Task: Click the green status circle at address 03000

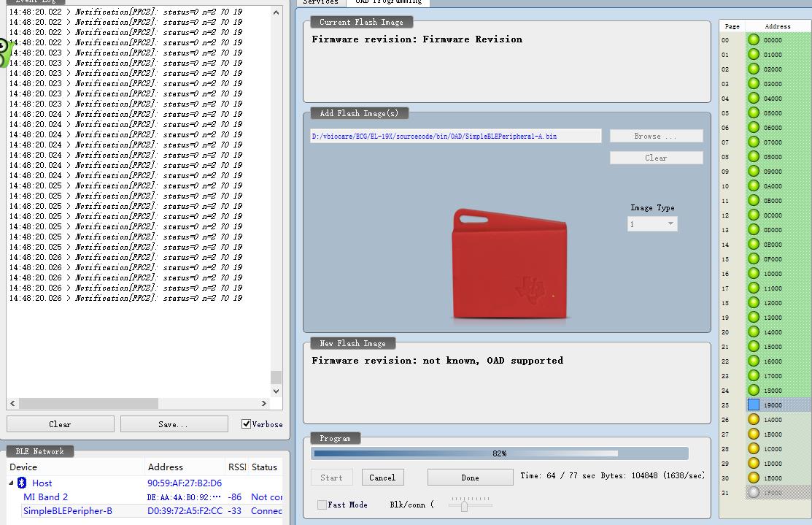Action: (754, 83)
